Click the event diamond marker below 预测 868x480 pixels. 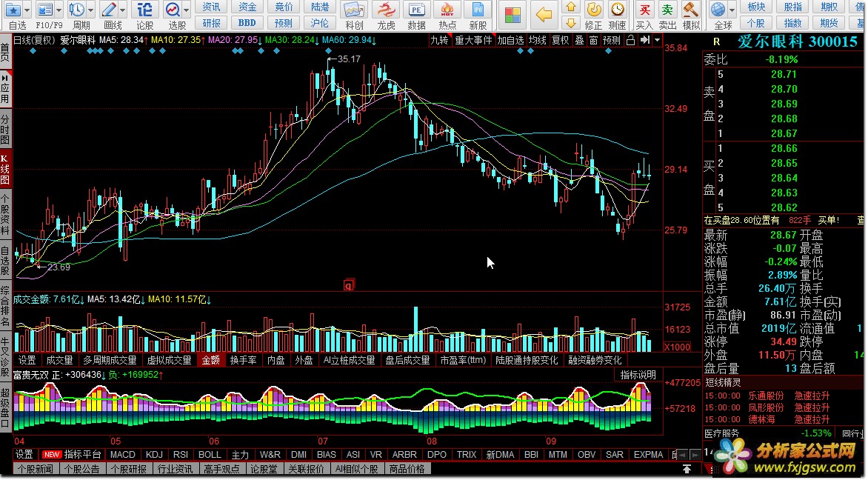click(608, 51)
